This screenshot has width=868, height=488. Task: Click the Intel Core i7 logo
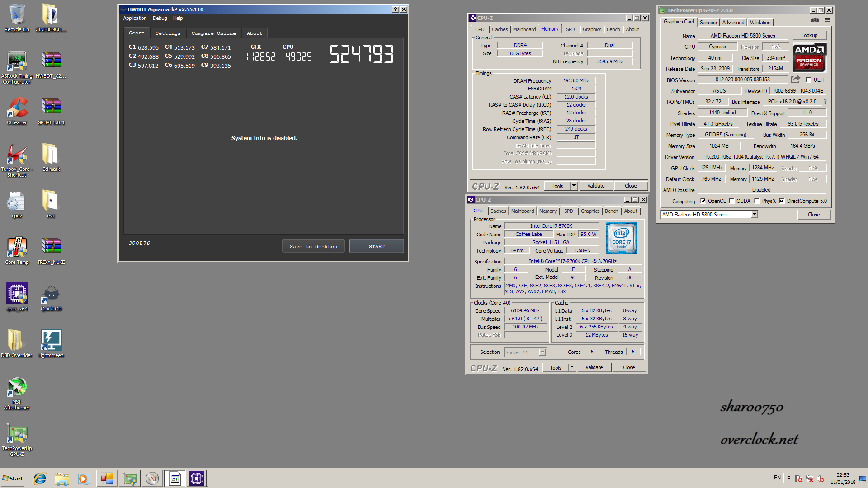coord(621,238)
